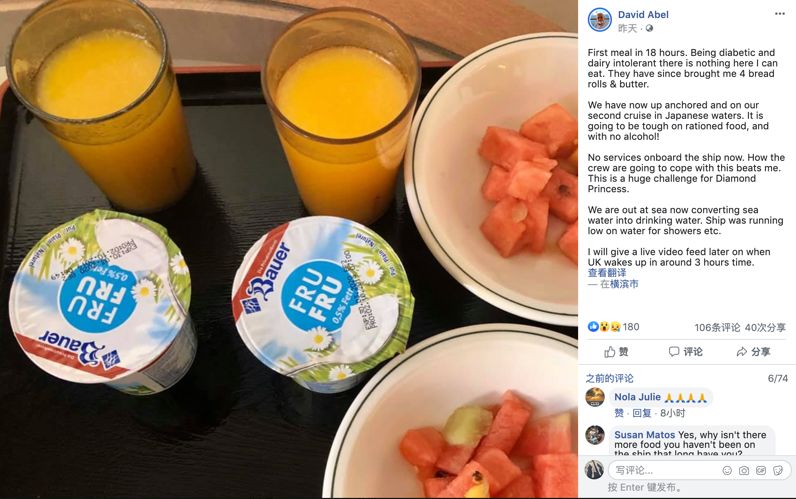The image size is (796, 499).
Task: Click David Abel's profile picture
Action: 599,20
